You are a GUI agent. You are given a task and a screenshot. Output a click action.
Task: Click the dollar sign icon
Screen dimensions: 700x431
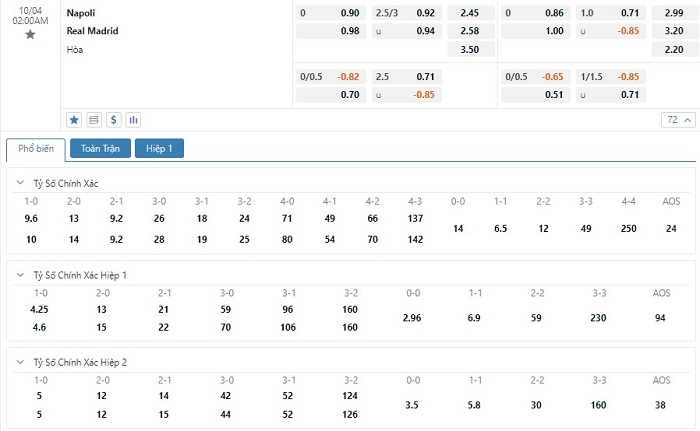tap(114, 119)
